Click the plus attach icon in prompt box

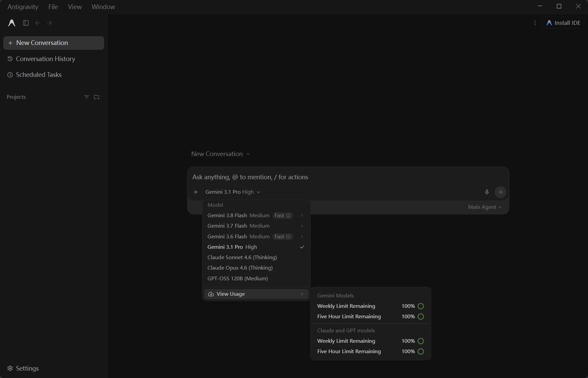(x=196, y=192)
